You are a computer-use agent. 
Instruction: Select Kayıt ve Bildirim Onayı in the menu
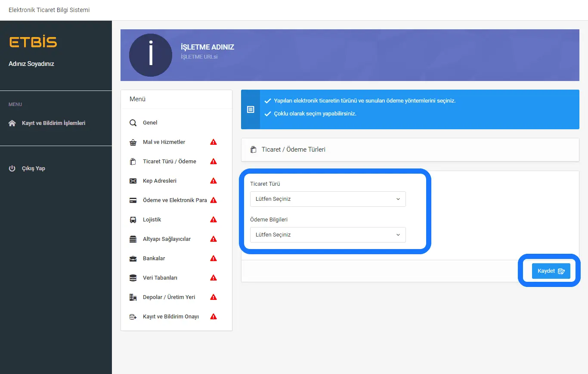pos(170,317)
